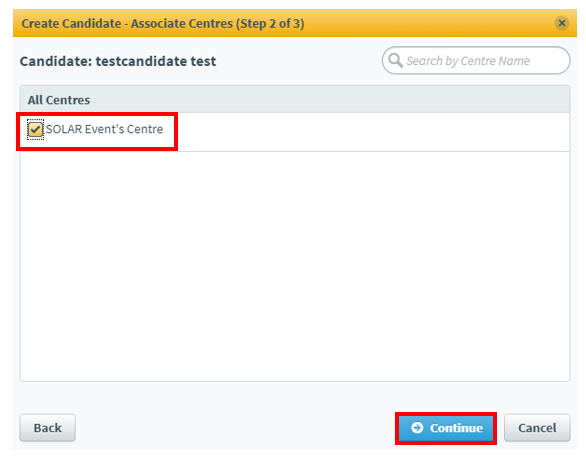Viewport: 586px width, 470px height.
Task: Click blank footer area between Back and Continue
Action: pos(235,428)
